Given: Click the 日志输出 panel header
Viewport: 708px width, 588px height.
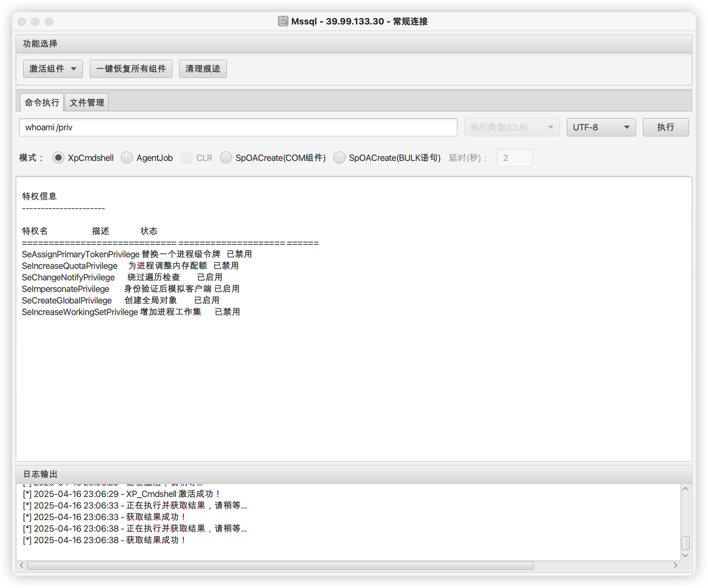Looking at the screenshot, I should coord(354,474).
